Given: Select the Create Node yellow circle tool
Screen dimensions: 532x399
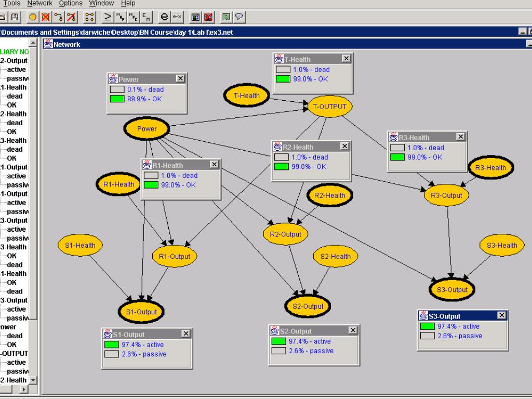Looking at the screenshot, I should coord(33,17).
